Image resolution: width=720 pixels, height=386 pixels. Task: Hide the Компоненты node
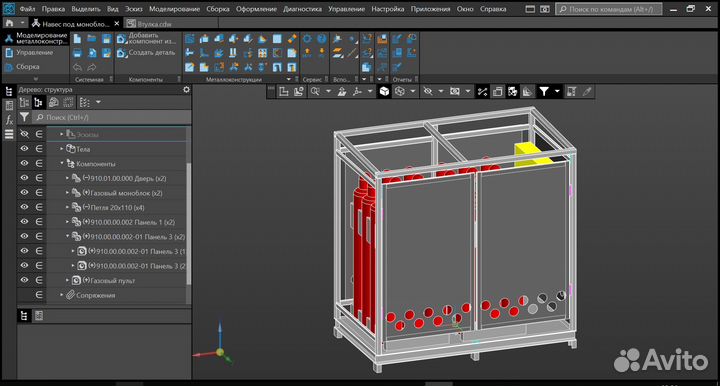24,163
